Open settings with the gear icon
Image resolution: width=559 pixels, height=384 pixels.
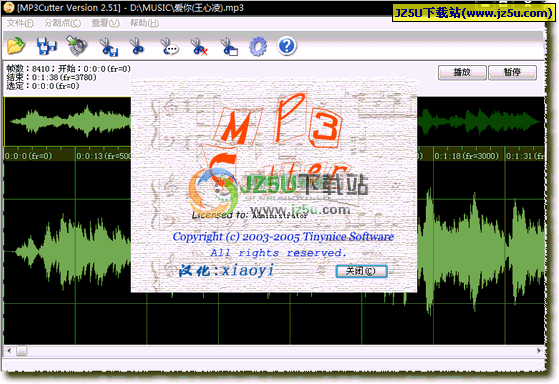[258, 46]
